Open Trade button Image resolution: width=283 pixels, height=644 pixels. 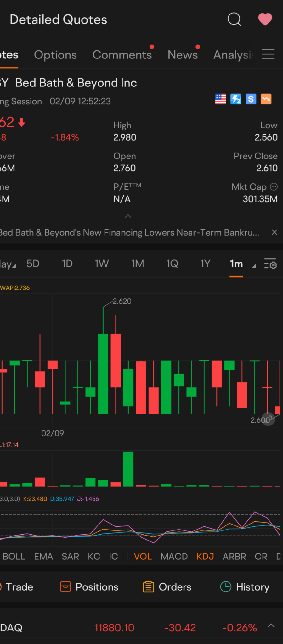tap(17, 587)
